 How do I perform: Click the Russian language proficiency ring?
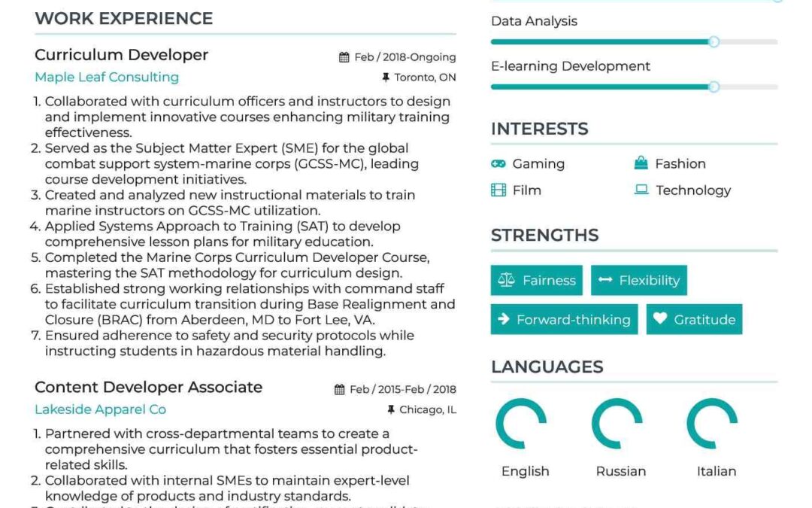617,424
